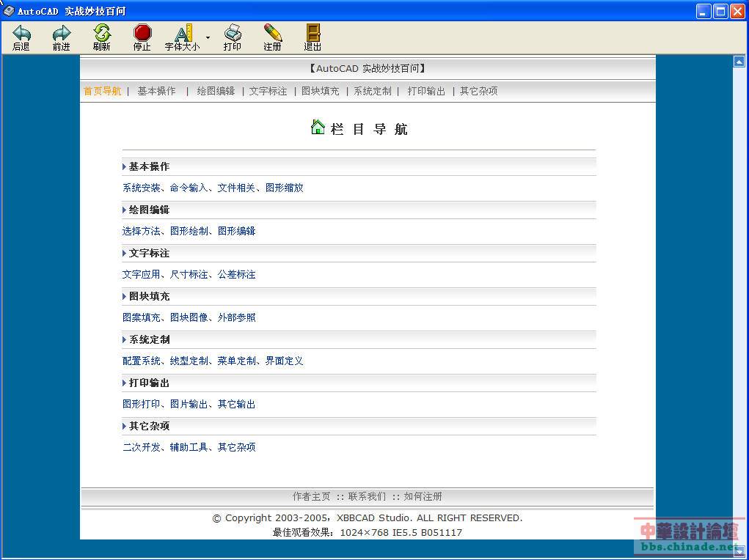This screenshot has width=749, height=560.
Task: Open the 界面定义 link
Action: pyautogui.click(x=284, y=361)
